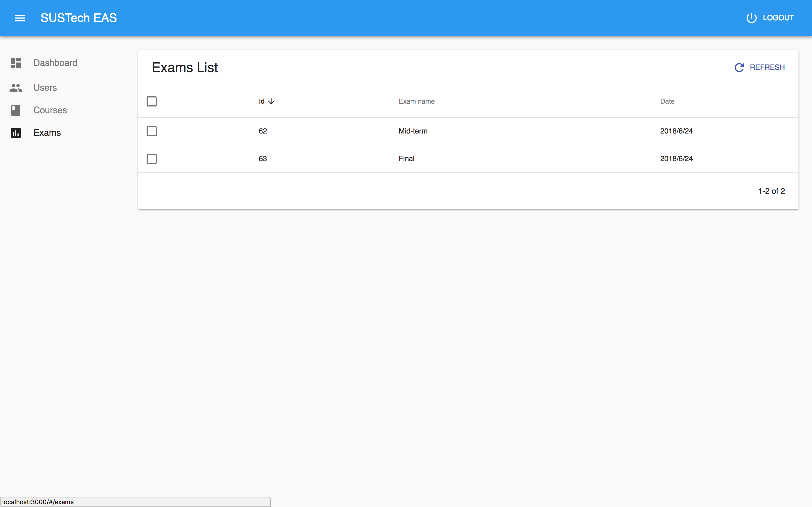Open the Final exam row

406,159
